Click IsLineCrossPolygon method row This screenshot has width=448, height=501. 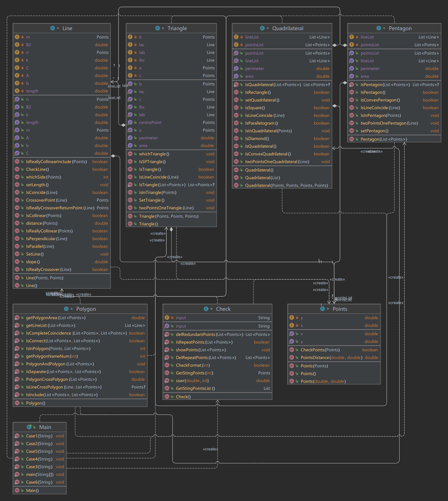click(80, 387)
